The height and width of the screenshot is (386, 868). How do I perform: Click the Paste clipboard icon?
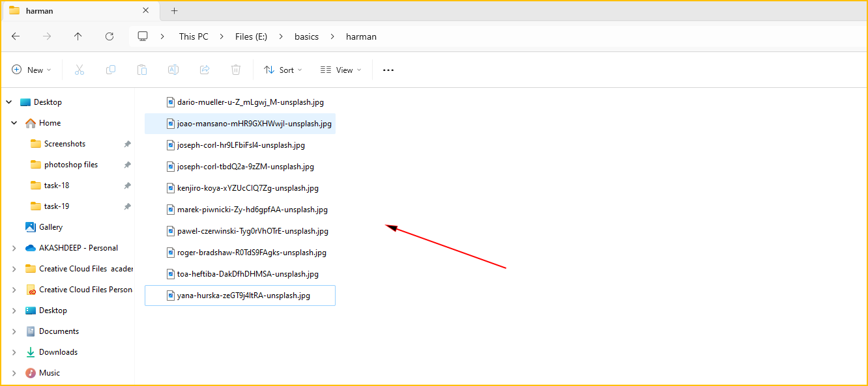coord(142,70)
